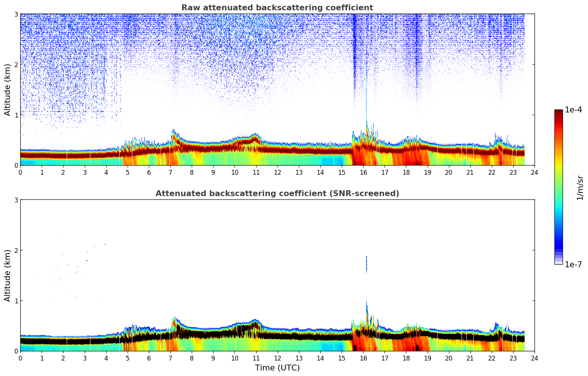Click time tick "18" under the SNR-screened plot
The image size is (588, 376).
click(406, 358)
